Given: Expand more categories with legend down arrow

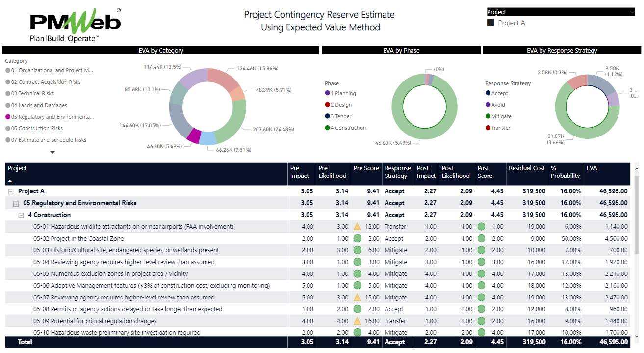Looking at the screenshot, I should [52, 152].
